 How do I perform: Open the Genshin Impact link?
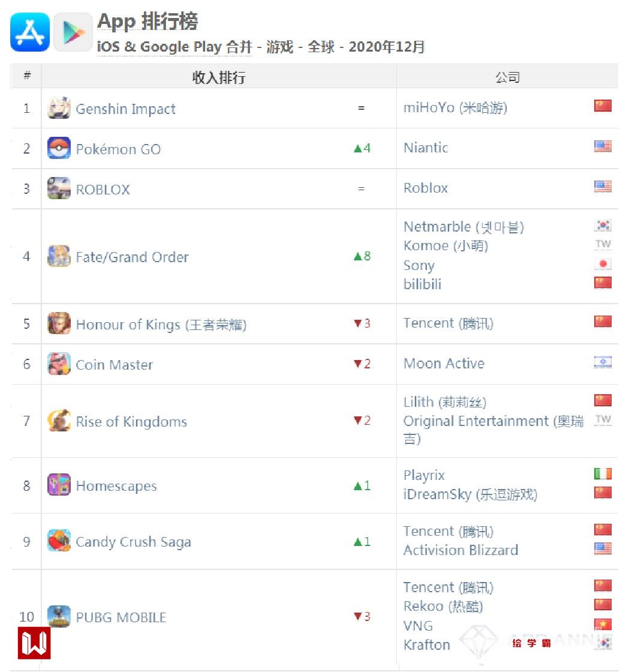[x=125, y=109]
